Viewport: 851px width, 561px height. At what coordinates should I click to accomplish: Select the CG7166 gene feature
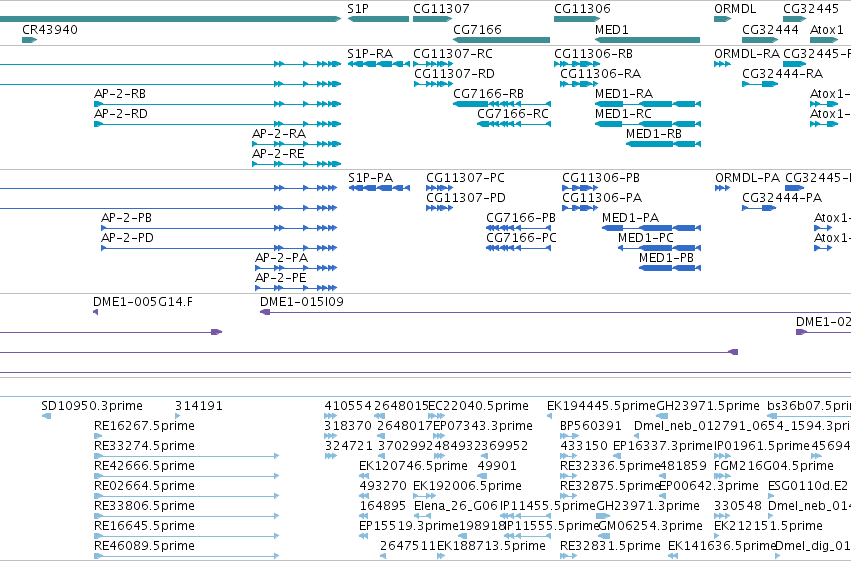[501, 40]
